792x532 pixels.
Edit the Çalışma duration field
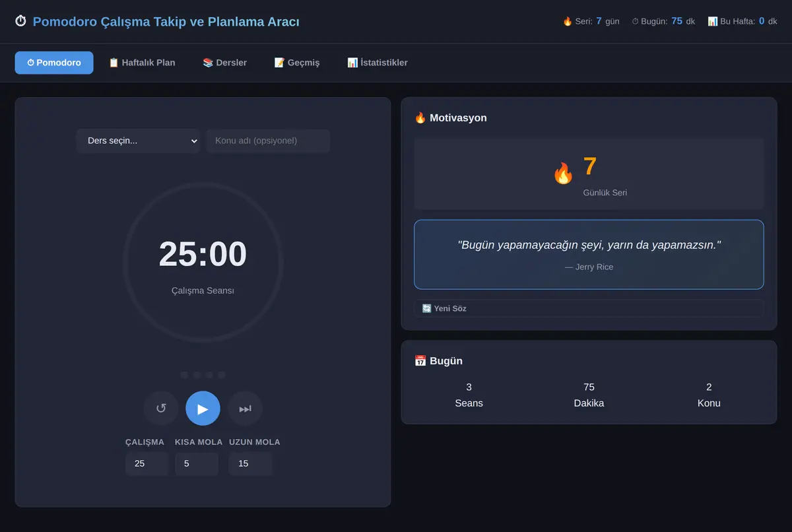coord(147,463)
